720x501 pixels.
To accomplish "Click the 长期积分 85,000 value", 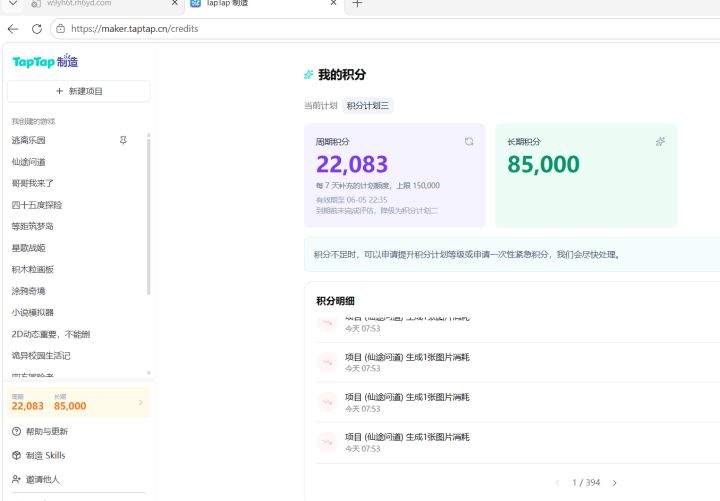I will click(x=544, y=164).
